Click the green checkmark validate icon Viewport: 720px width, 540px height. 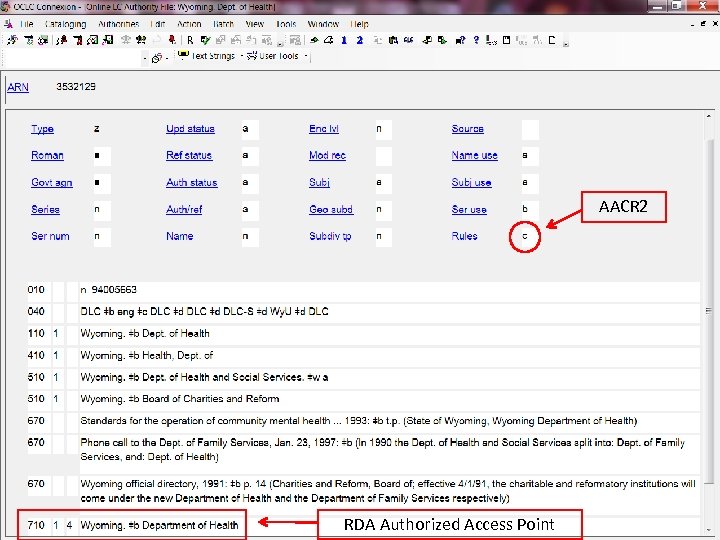[x=205, y=40]
